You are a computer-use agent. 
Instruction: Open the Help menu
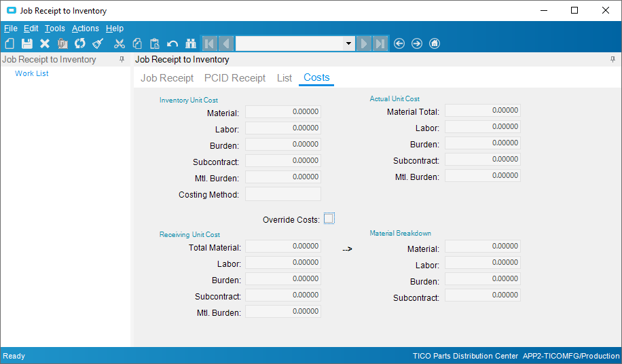click(115, 29)
